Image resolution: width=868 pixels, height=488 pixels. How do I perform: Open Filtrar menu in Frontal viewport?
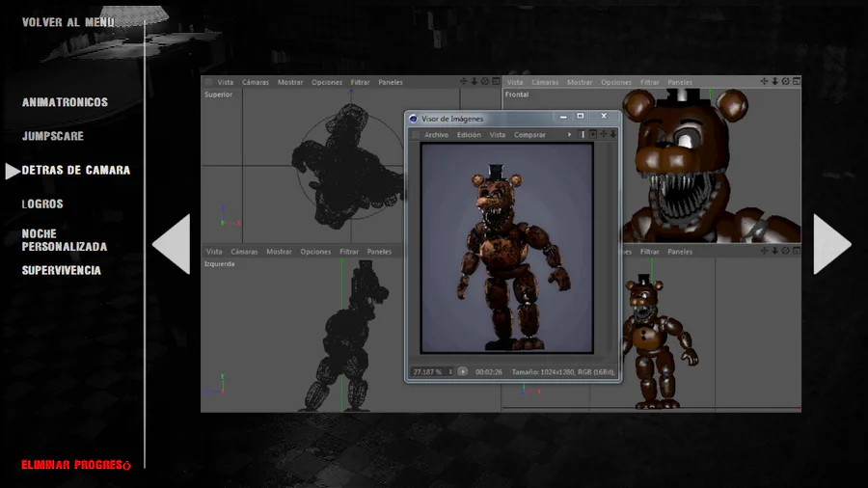coord(649,82)
